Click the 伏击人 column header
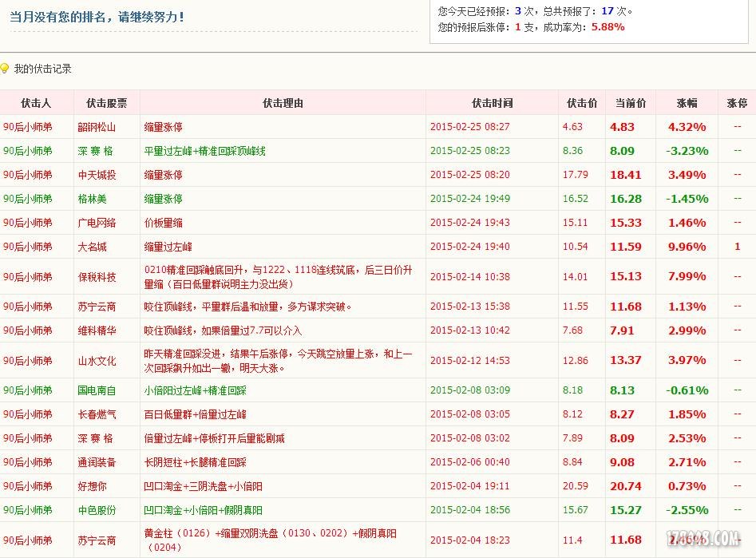 coord(36,103)
